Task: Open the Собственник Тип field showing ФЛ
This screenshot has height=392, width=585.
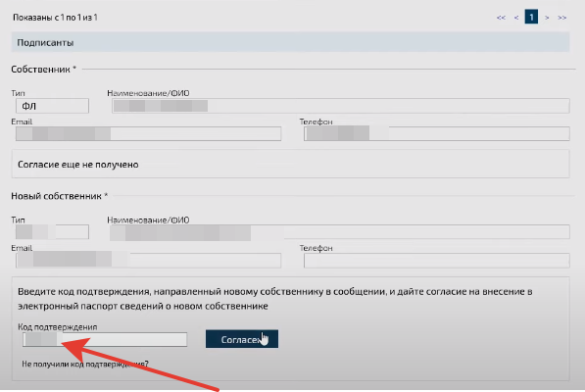Action: tap(52, 106)
